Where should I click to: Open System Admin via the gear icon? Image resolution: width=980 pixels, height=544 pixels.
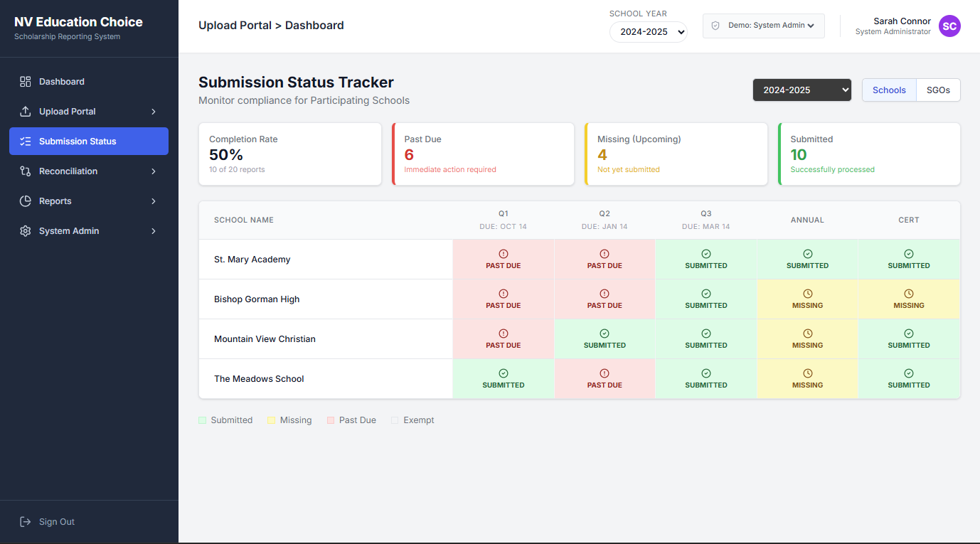[23, 230]
